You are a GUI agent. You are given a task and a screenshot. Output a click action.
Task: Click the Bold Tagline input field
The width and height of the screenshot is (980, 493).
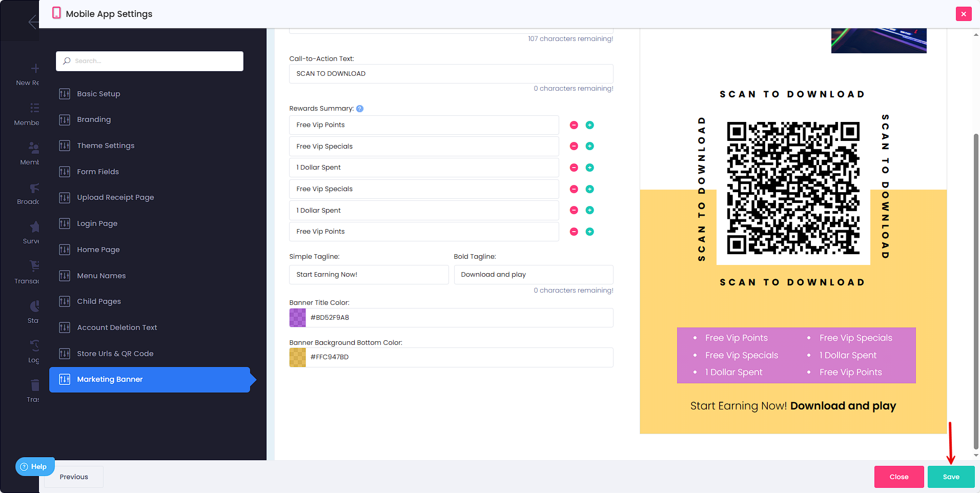[534, 275]
